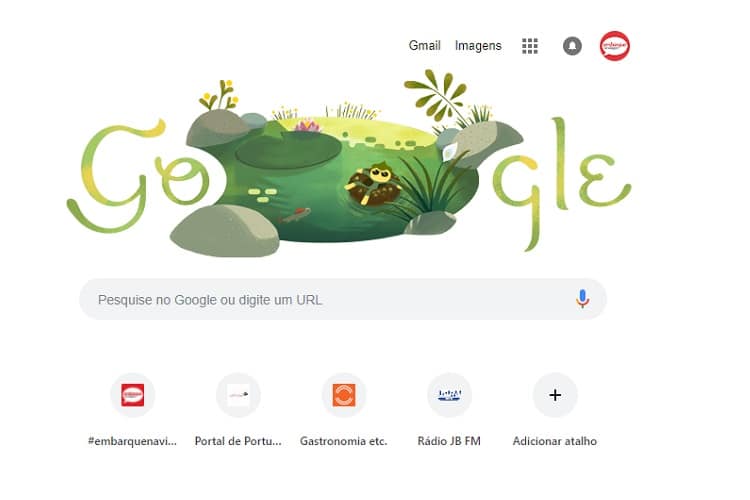Click the pink water lily in the doodle
Image resolution: width=750 pixels, height=500 pixels.
click(307, 126)
